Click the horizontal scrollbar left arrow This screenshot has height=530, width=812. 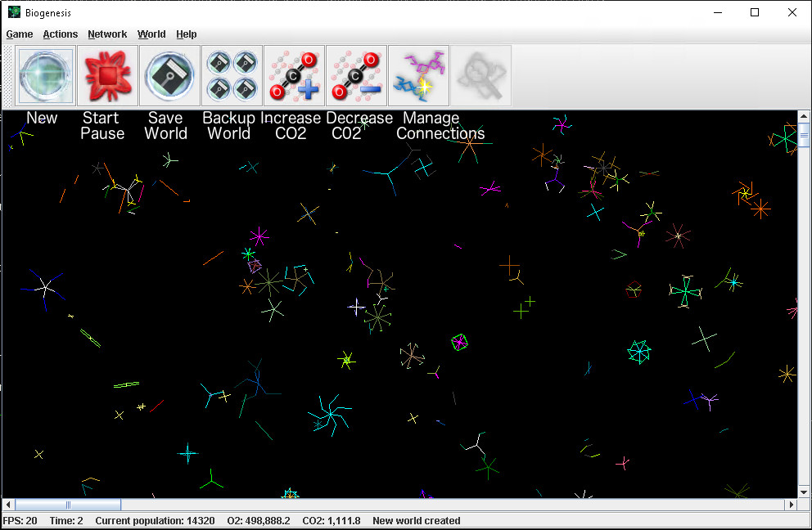(8, 505)
